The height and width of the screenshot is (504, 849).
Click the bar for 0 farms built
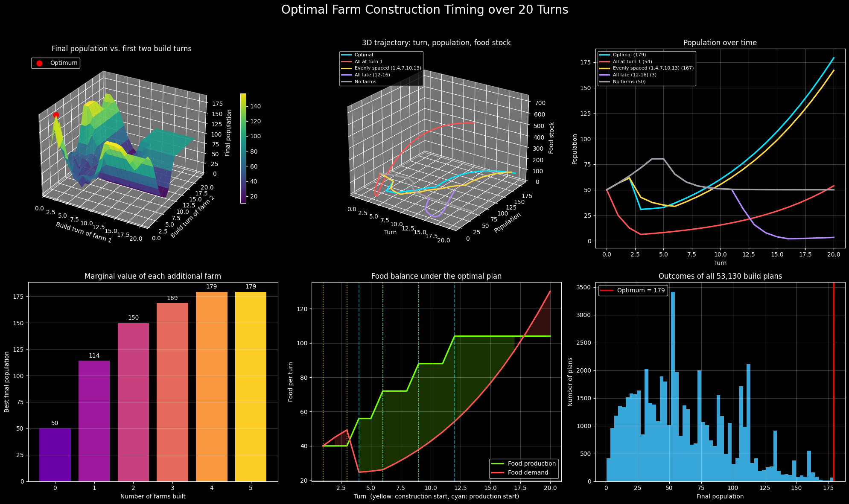point(55,455)
